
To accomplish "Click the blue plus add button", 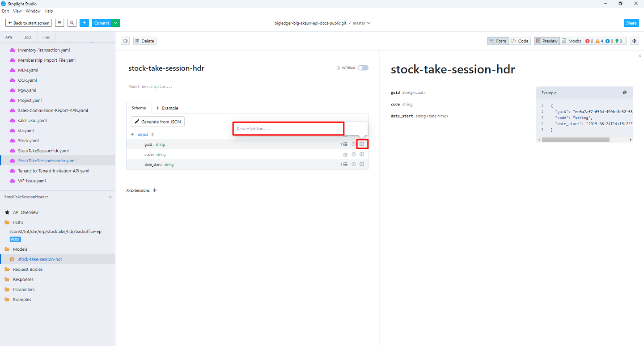I will (x=85, y=23).
